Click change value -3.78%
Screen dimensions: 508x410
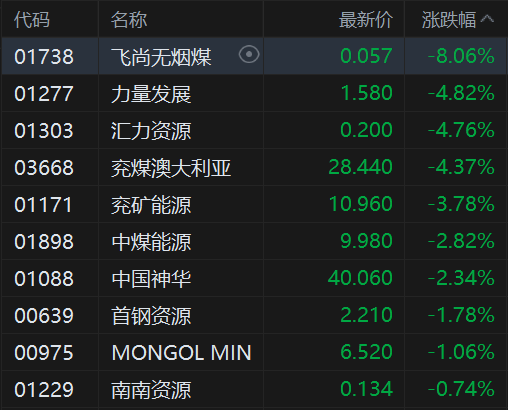tap(461, 204)
